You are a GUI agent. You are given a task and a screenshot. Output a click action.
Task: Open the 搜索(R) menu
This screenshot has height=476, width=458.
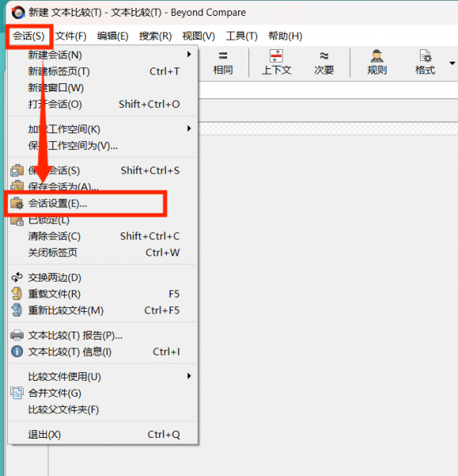click(x=156, y=36)
